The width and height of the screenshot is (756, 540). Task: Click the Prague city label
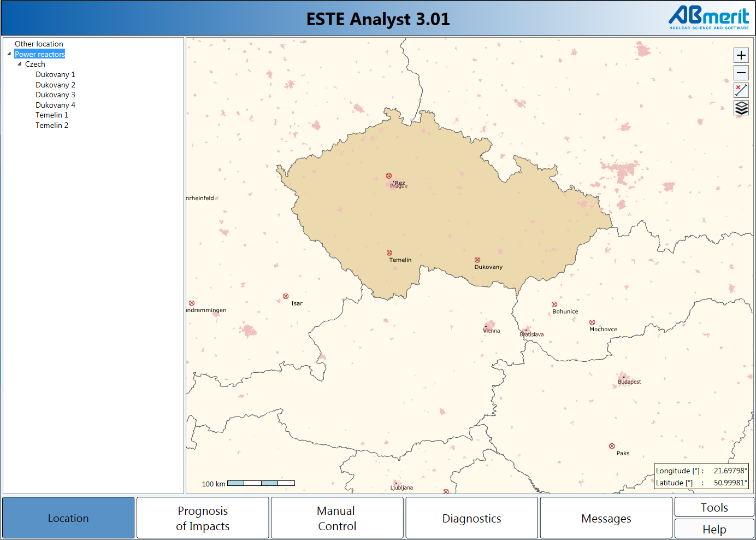(399, 186)
